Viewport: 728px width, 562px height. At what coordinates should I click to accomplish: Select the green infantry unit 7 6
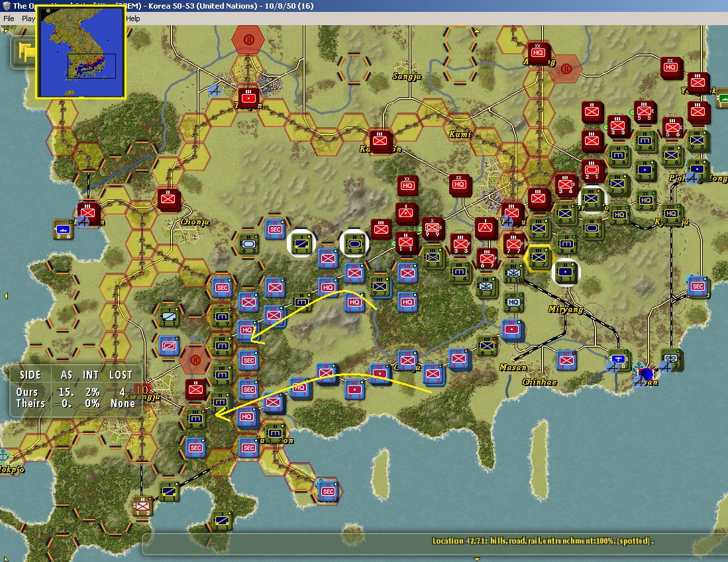[x=672, y=155]
